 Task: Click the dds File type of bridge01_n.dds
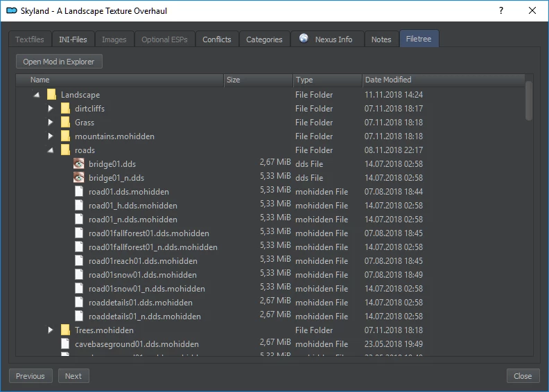309,178
